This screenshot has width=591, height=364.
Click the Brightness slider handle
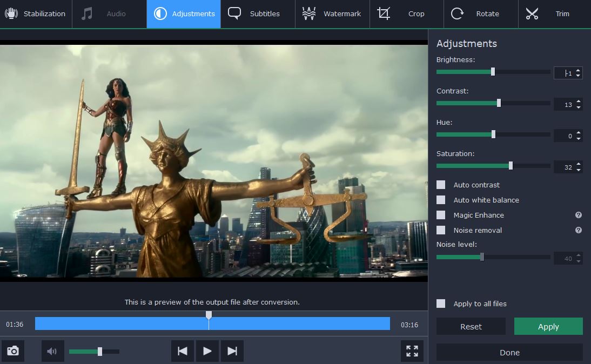pos(493,72)
